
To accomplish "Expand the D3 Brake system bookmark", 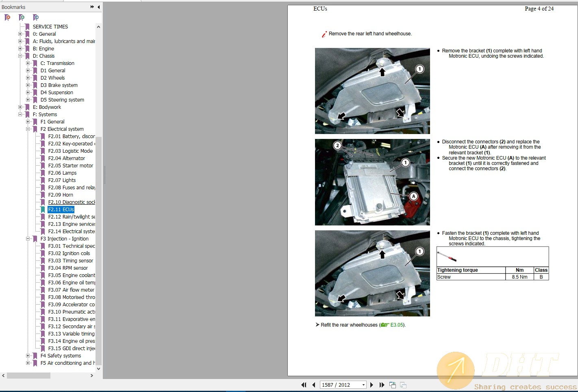I will tap(28, 85).
